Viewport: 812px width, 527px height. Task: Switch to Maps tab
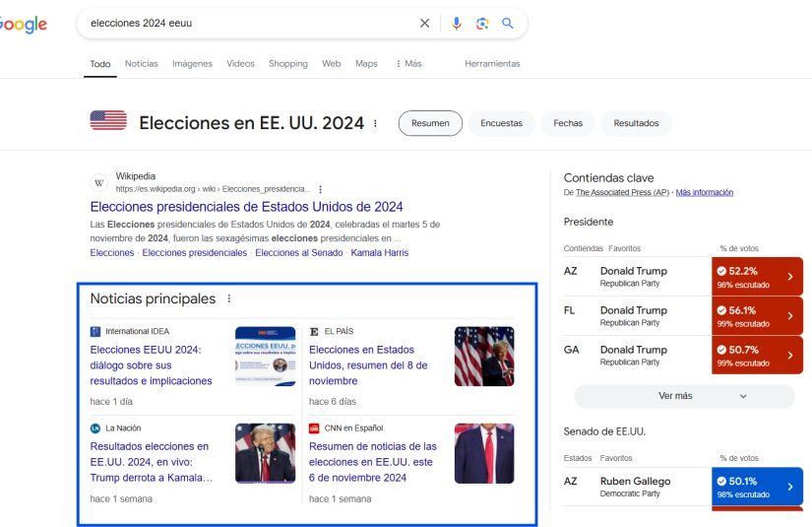point(366,64)
